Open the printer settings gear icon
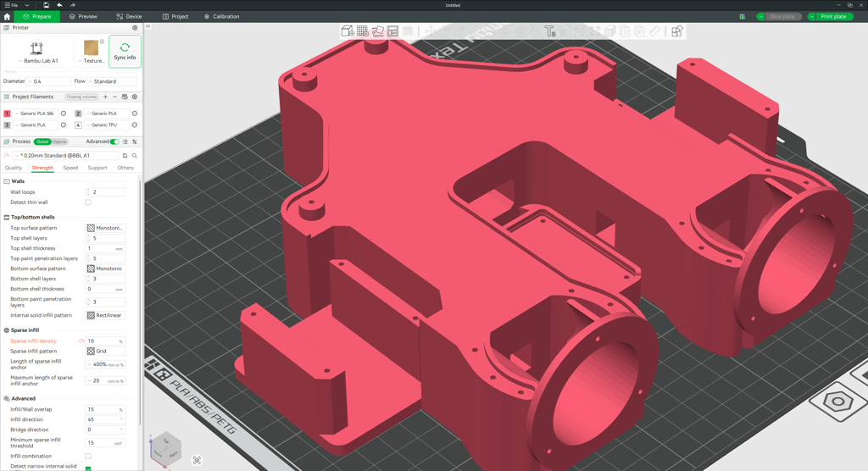Viewport: 868px width, 471px height. coord(135,28)
